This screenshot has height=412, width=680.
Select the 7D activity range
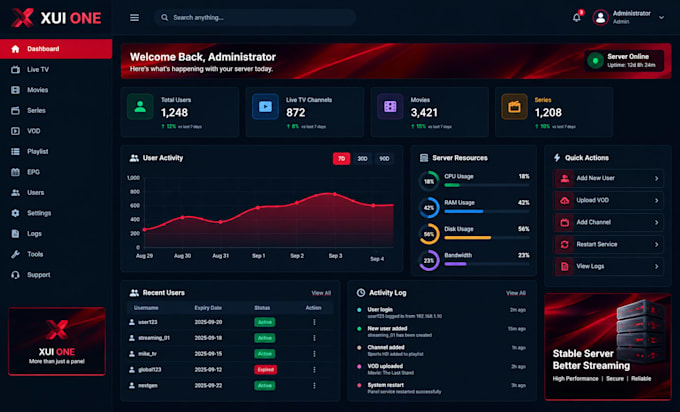click(x=341, y=159)
